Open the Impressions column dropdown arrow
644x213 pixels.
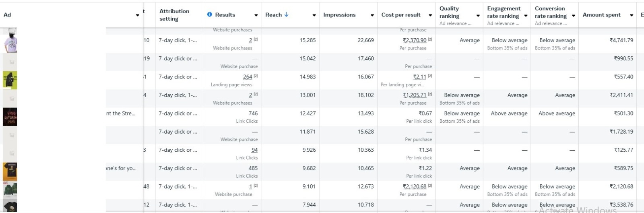click(x=372, y=15)
